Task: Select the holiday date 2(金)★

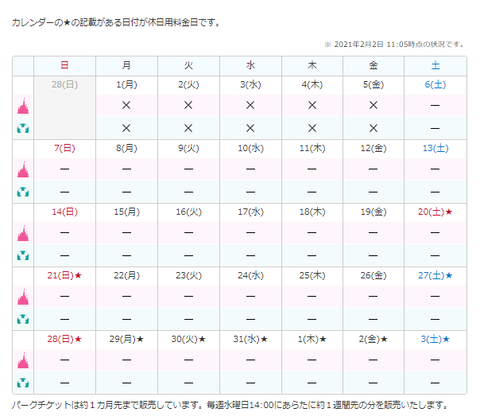Action: 373,339
